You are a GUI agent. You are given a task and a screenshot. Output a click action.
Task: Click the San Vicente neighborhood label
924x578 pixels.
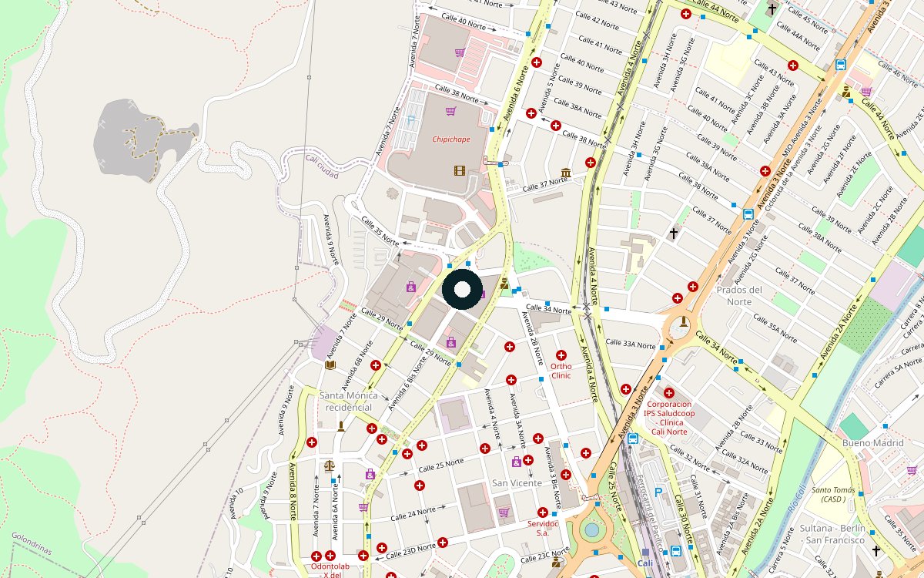pos(517,482)
